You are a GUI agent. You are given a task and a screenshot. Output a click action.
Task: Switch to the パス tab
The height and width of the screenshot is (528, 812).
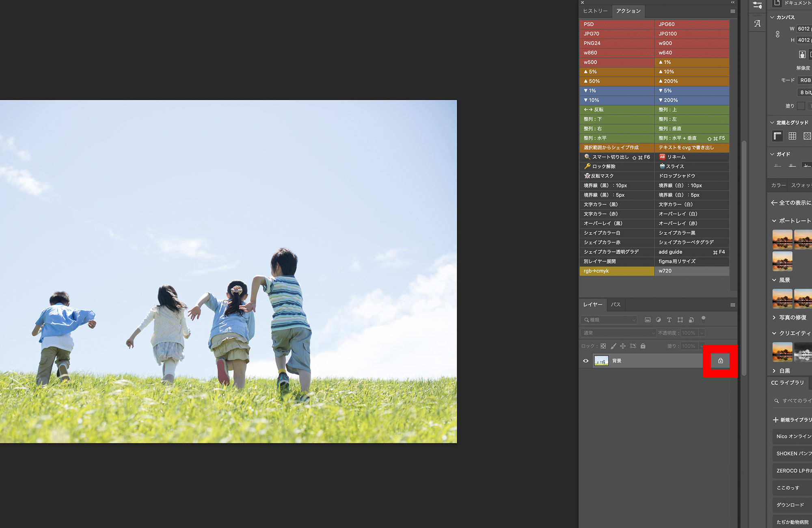pyautogui.click(x=615, y=305)
